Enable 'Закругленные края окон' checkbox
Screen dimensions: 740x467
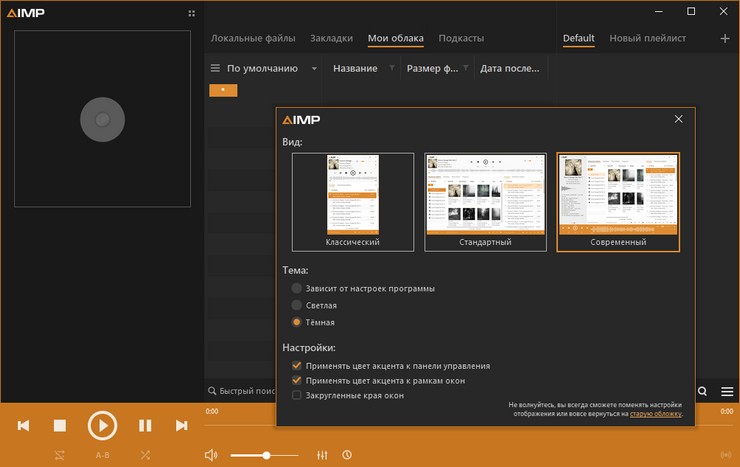(297, 395)
